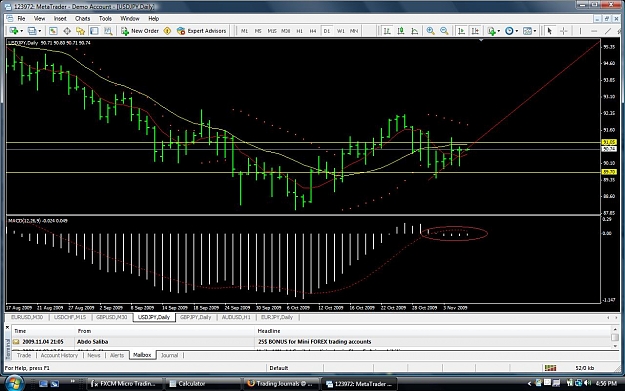Select the horizontal line drawing tool
The image size is (625, 391).
click(x=594, y=31)
